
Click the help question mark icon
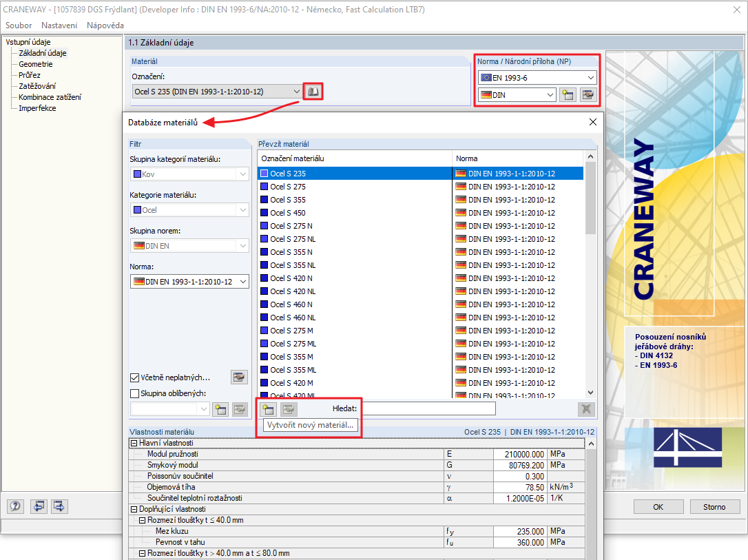(15, 506)
